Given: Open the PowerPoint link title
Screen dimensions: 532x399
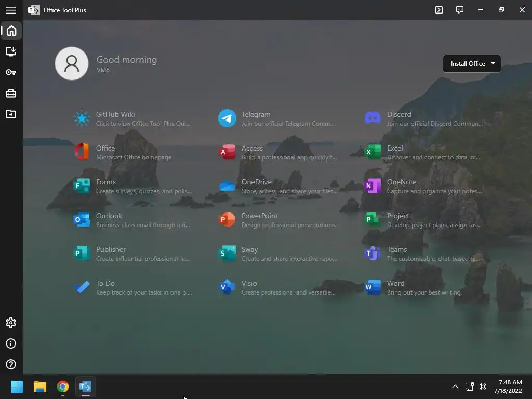Looking at the screenshot, I should [x=260, y=216].
